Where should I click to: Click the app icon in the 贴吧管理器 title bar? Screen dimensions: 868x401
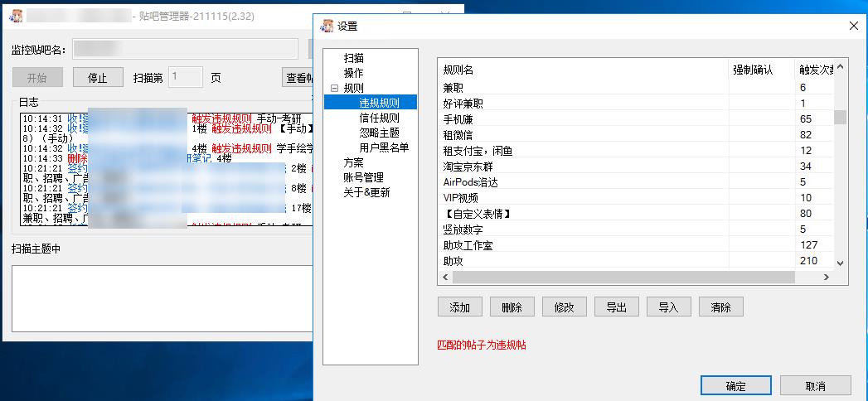[16, 16]
